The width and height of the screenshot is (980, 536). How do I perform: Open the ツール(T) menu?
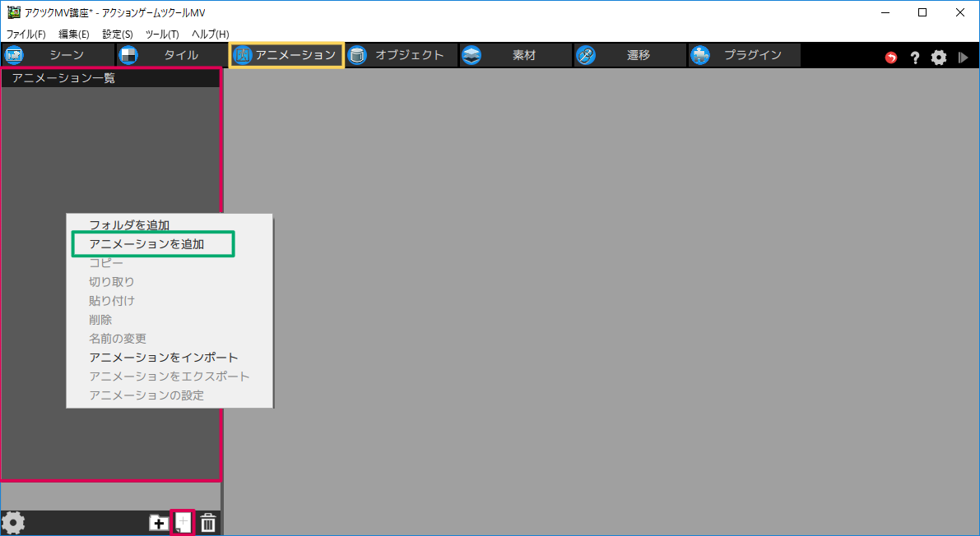point(161,34)
